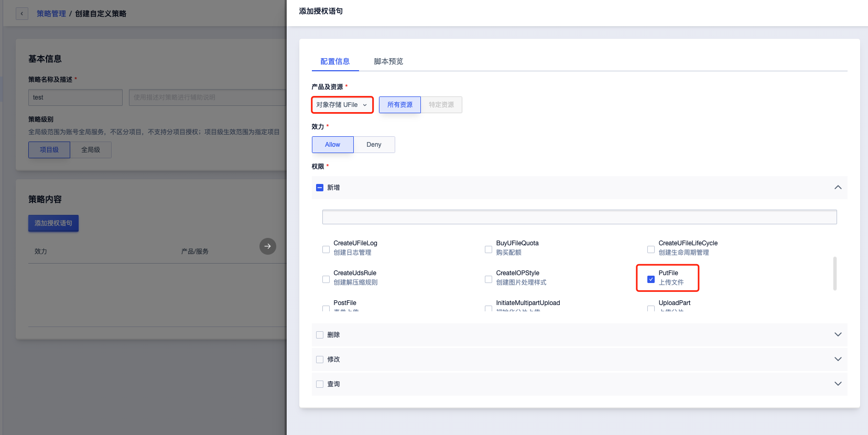Check the CreateUFileLog checkbox
Screen dimensions: 868x435
coord(326,249)
